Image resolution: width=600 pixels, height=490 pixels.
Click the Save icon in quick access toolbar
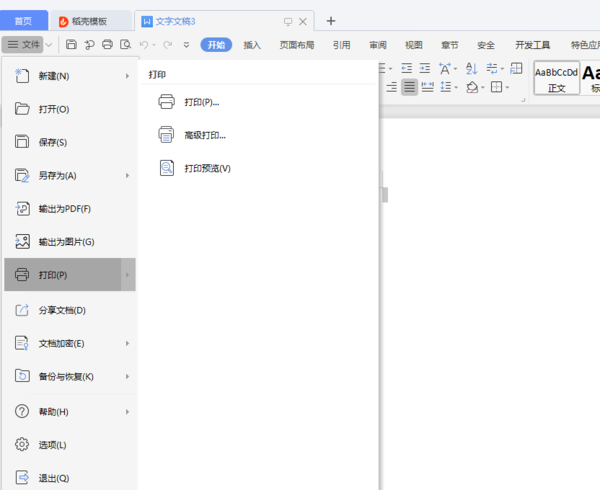pos(71,45)
